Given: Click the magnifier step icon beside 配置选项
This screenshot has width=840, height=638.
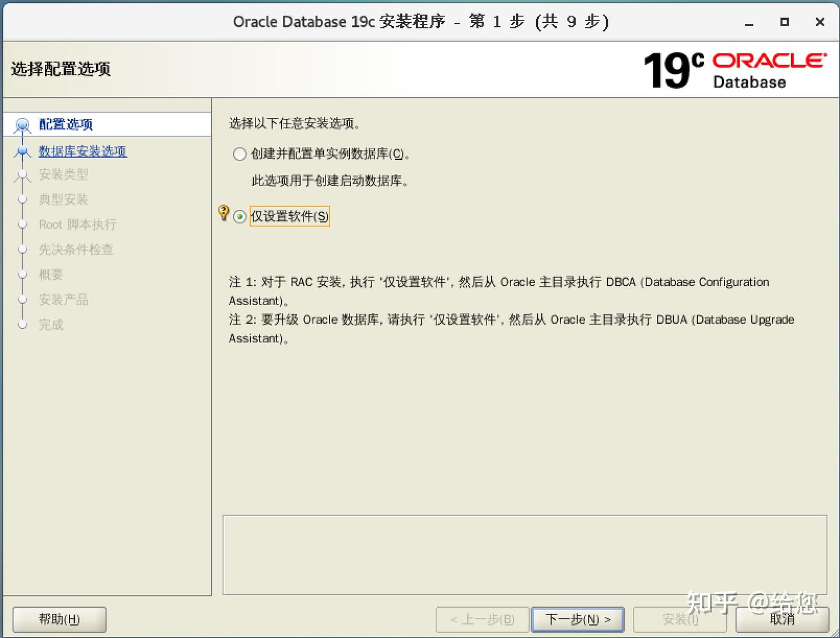Looking at the screenshot, I should coord(22,124).
